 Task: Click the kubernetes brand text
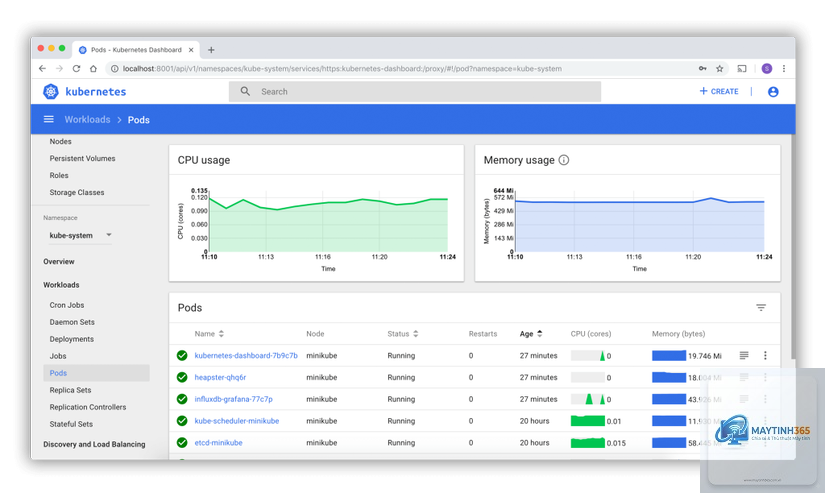[96, 92]
